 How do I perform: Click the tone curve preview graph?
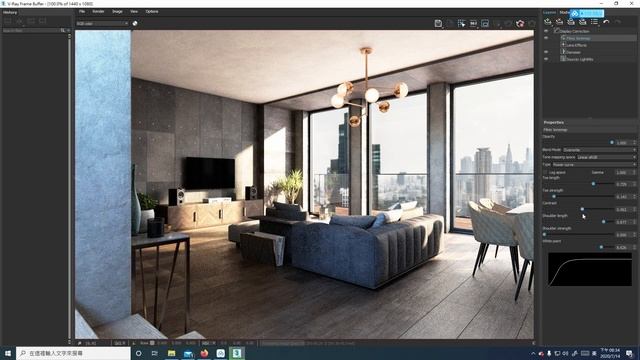(590, 269)
